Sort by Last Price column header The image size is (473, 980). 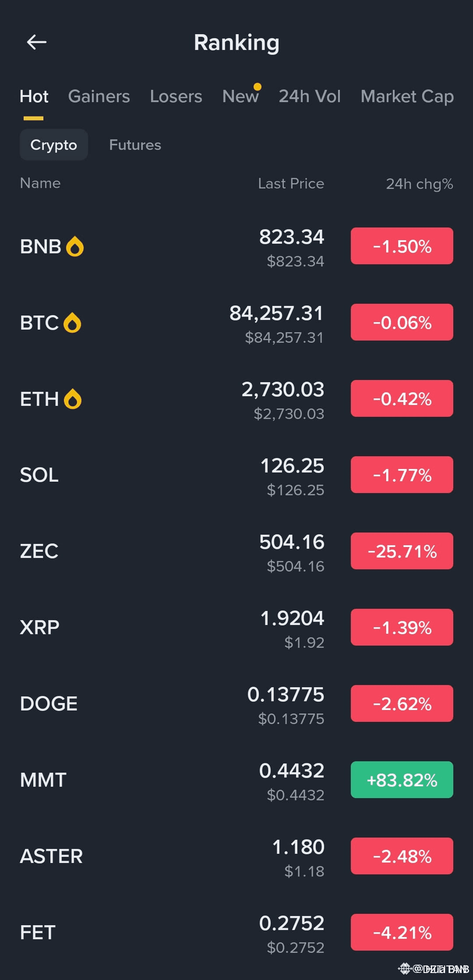[291, 184]
